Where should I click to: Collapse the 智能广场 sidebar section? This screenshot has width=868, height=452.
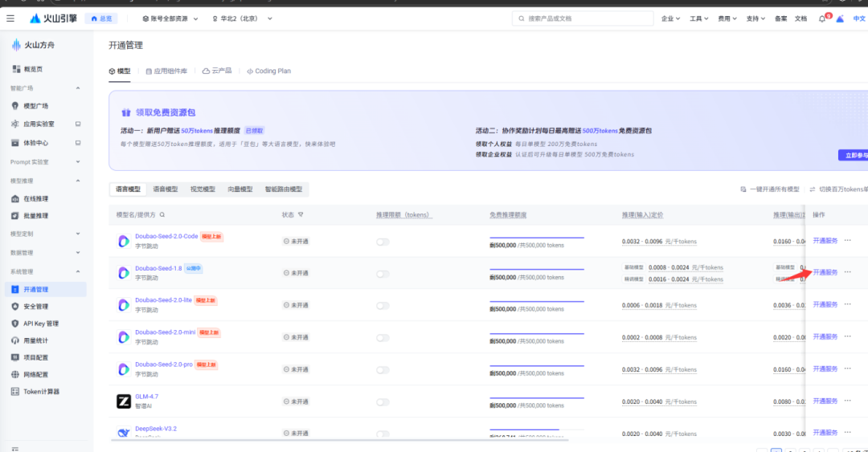[77, 88]
